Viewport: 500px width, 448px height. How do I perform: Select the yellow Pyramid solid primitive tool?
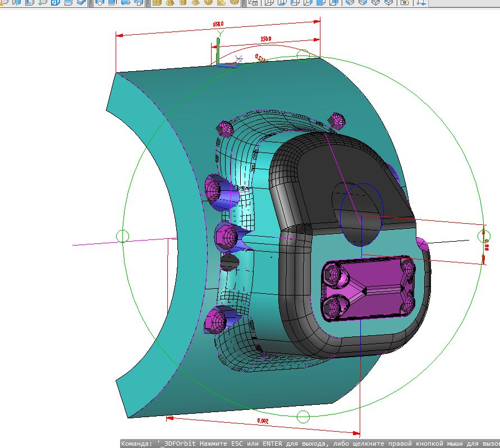[169, 3]
